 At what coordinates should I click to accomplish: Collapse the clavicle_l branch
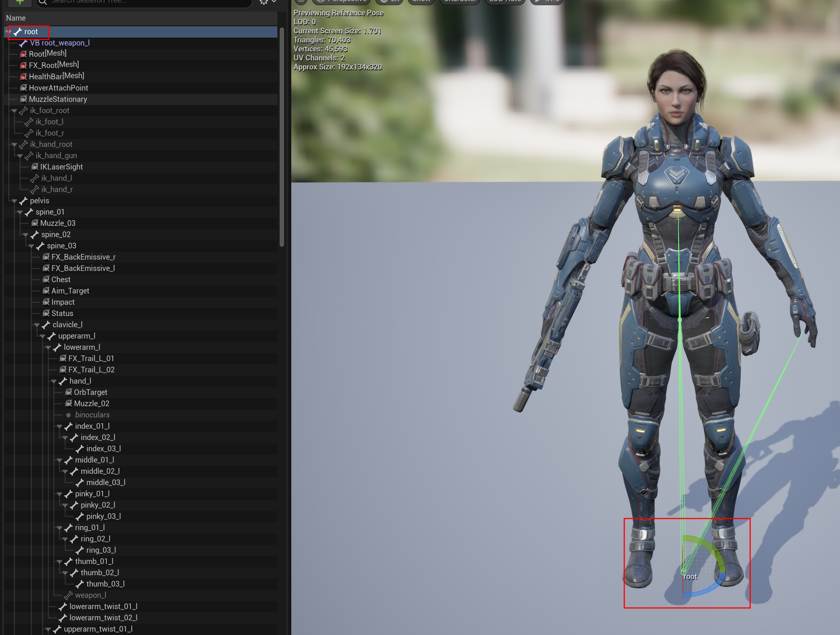[37, 325]
